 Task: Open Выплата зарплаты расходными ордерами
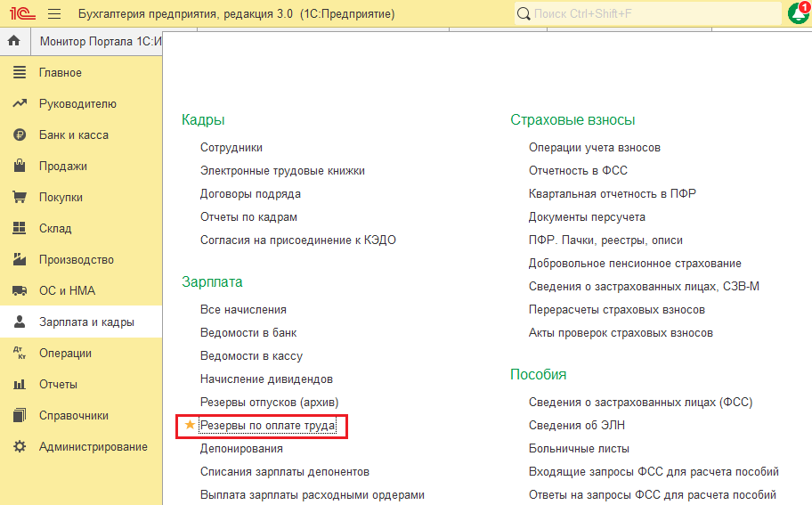313,494
